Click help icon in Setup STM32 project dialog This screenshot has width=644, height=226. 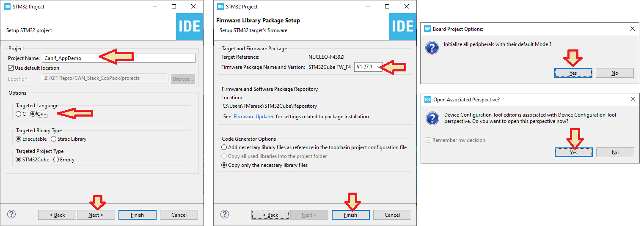(12, 214)
